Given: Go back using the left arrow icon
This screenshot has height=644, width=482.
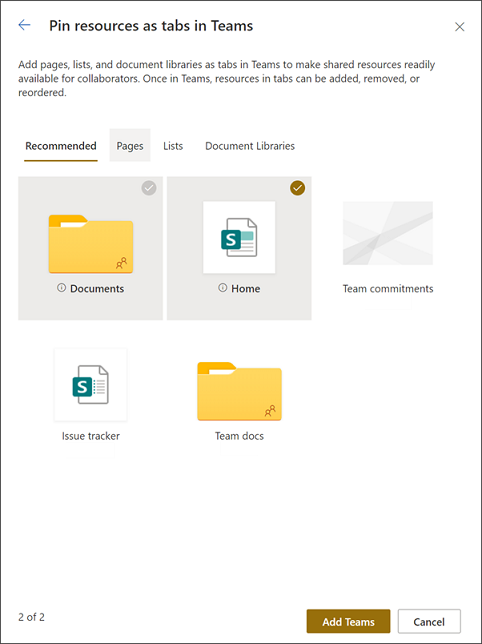Looking at the screenshot, I should [x=24, y=25].
